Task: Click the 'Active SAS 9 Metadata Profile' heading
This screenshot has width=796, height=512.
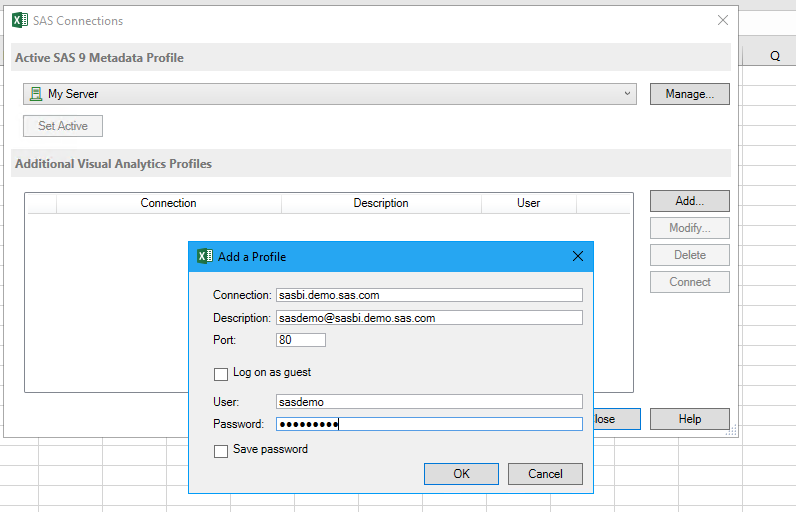Action: point(100,58)
